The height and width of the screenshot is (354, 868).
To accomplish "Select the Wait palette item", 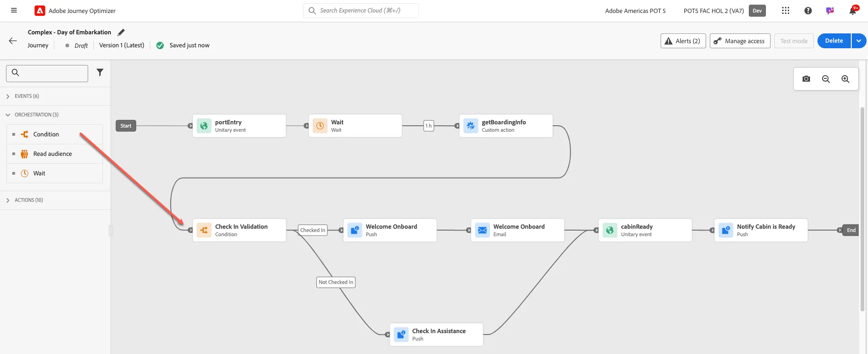I will tap(55, 173).
